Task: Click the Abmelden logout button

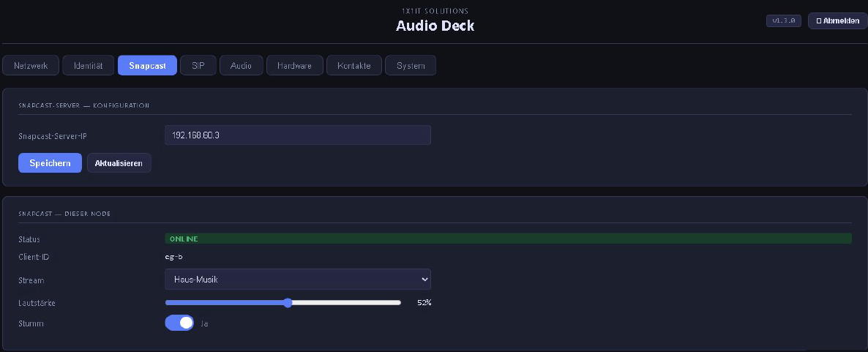Action: (x=837, y=20)
